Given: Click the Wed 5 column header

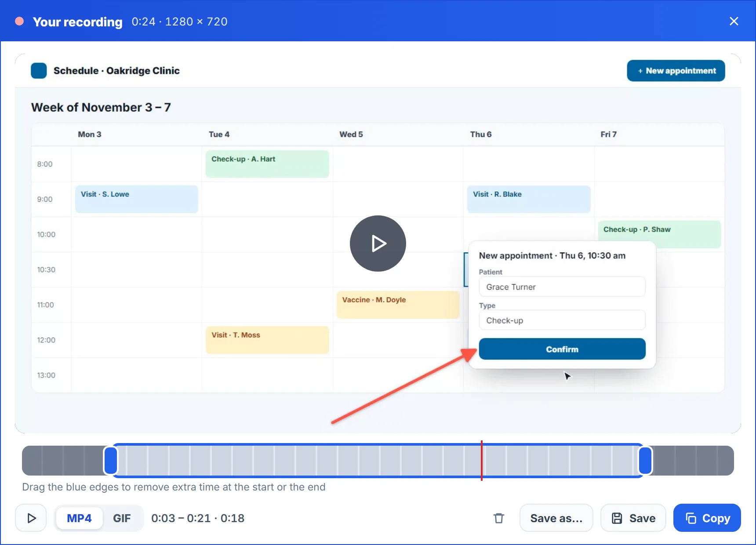Looking at the screenshot, I should coord(351,134).
